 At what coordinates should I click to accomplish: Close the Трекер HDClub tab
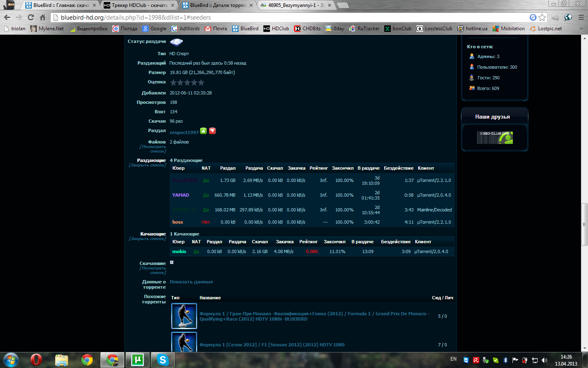pyautogui.click(x=173, y=5)
